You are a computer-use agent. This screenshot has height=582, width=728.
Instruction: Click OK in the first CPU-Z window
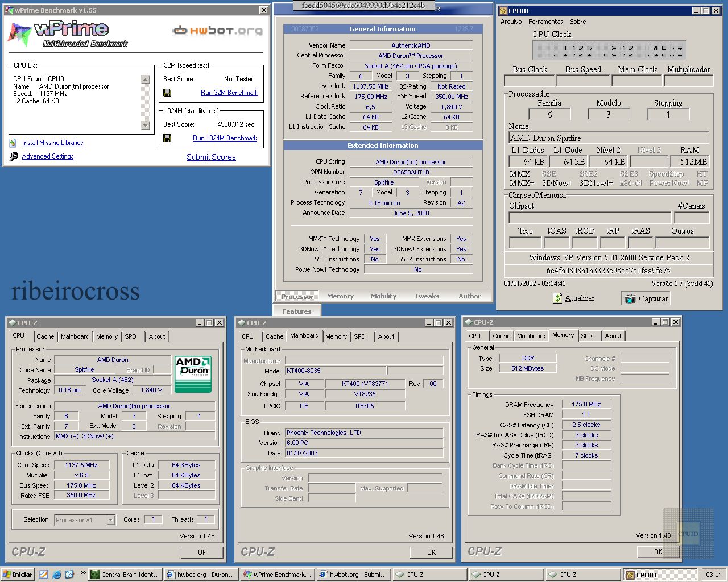point(202,552)
